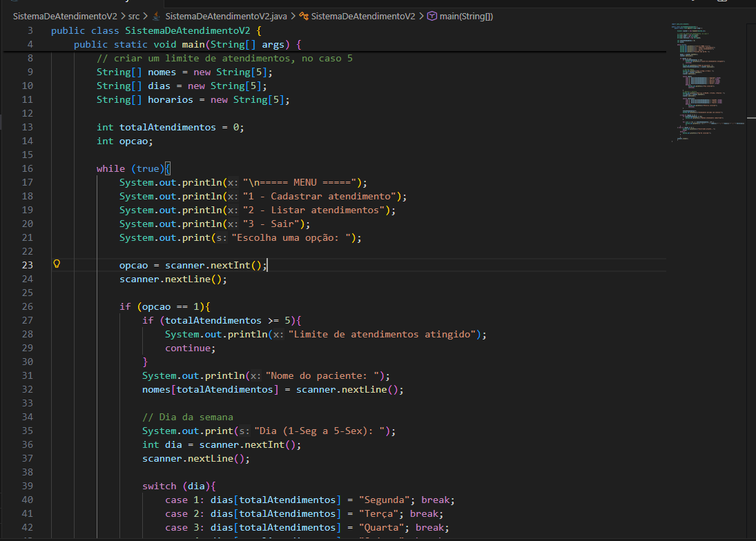The height and width of the screenshot is (541, 756).
Task: Click the "3 - Sair" string literal
Action: (273, 224)
